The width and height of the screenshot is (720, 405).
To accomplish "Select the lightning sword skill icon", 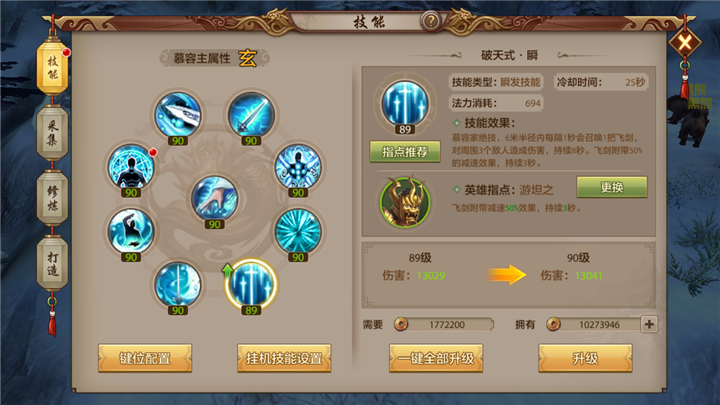I will click(x=251, y=115).
